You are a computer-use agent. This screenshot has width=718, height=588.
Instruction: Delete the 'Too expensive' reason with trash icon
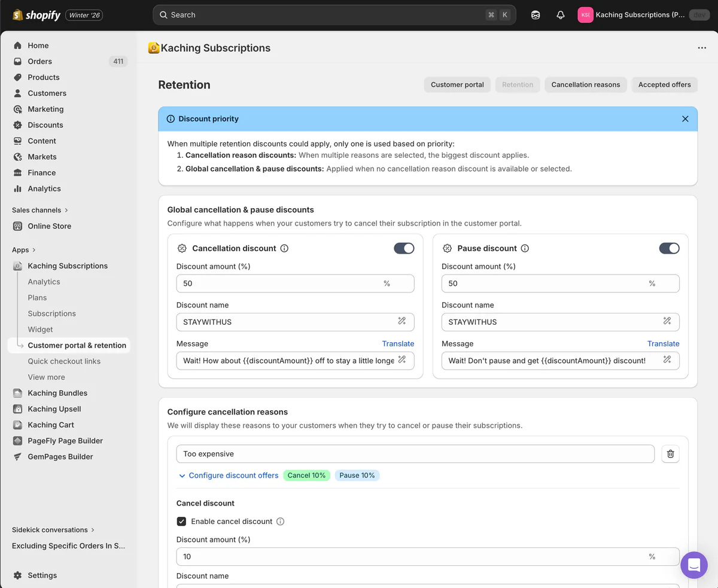(670, 454)
